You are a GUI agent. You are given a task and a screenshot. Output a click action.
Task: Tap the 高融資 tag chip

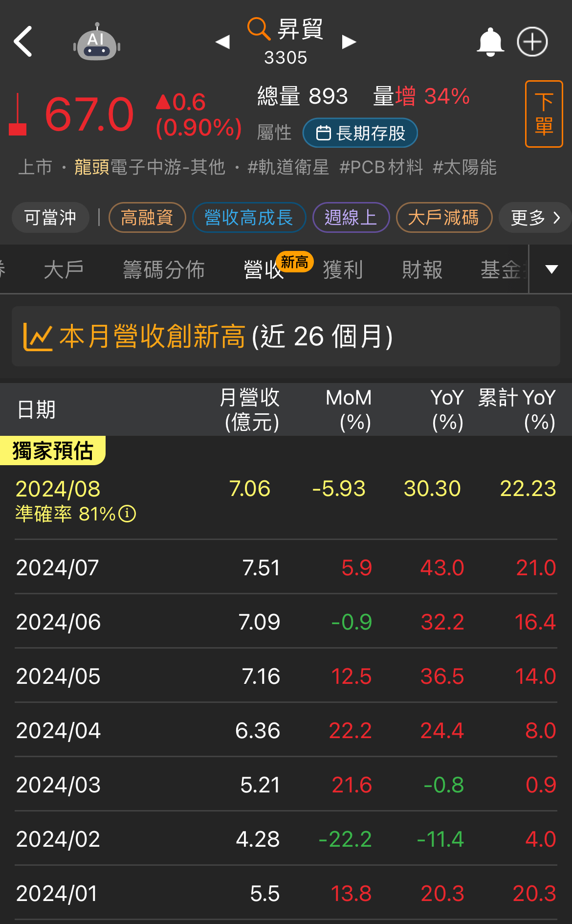[147, 218]
